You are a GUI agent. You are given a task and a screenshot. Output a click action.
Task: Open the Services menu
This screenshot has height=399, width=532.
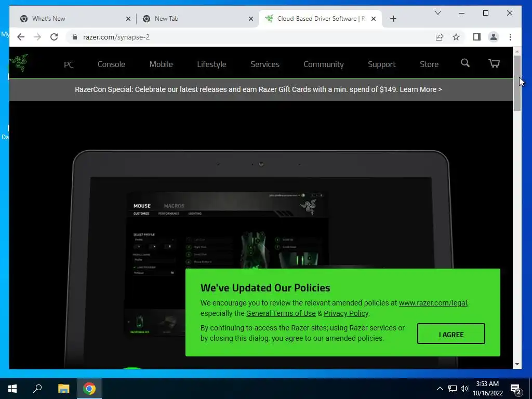265,64
